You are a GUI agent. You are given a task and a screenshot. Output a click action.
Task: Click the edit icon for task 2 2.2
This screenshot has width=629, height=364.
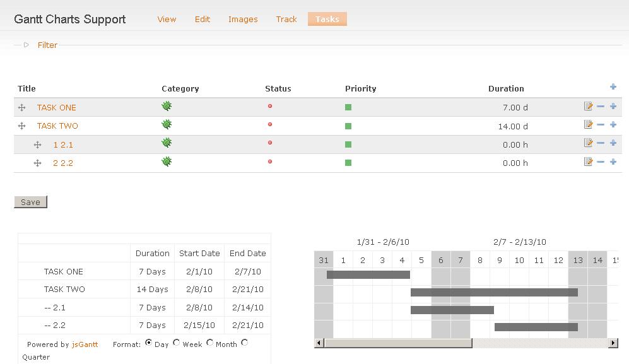pos(588,162)
